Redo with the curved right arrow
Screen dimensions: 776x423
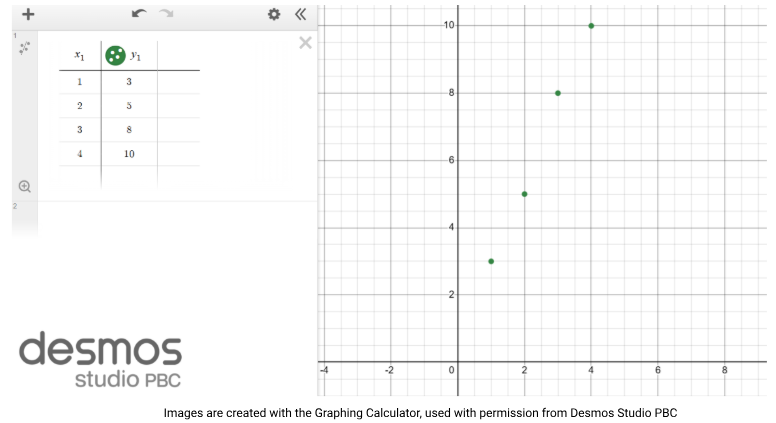click(x=166, y=14)
